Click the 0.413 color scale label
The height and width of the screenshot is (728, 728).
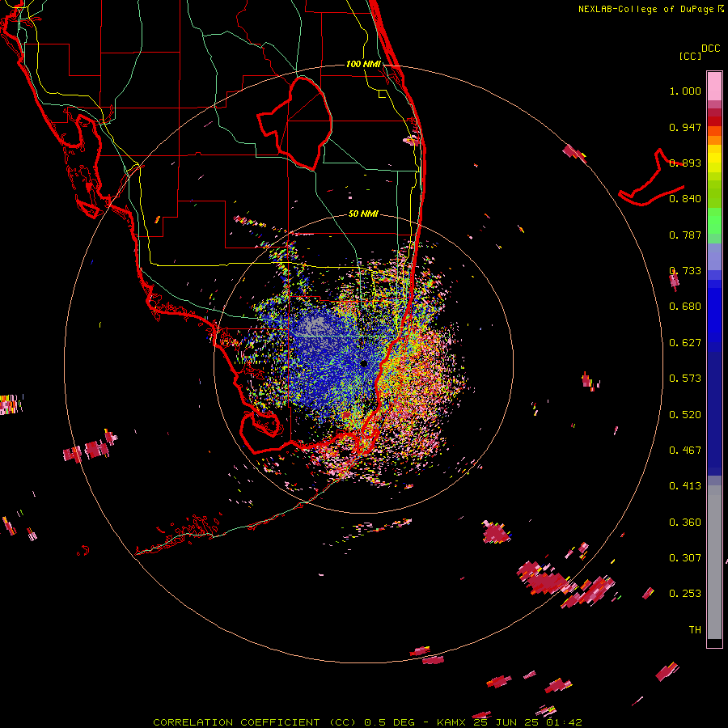tap(685, 486)
